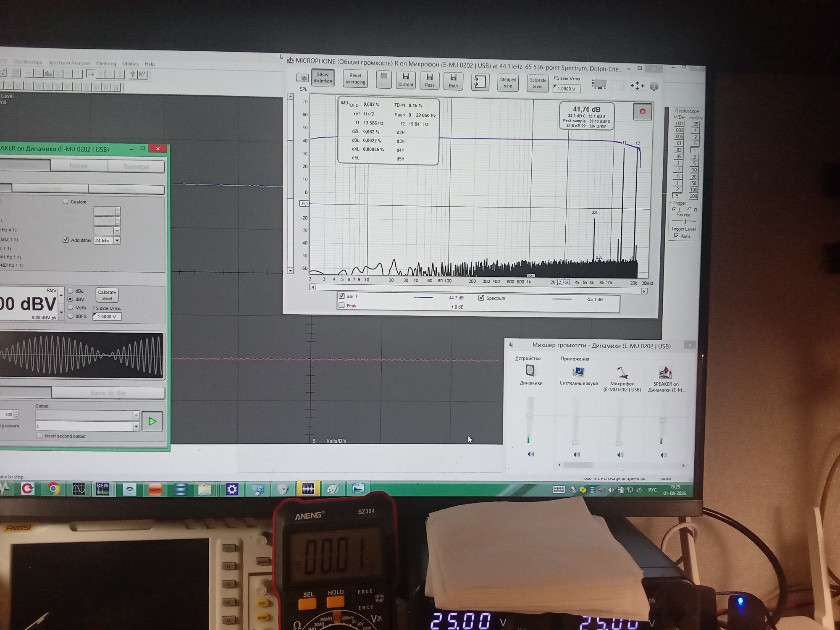Click the open folder icon in spectrum toolbar

pos(383,79)
